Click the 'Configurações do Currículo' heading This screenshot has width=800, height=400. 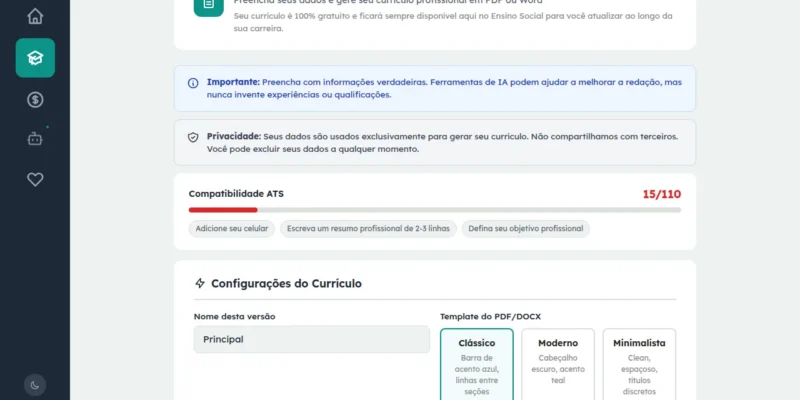coord(286,283)
